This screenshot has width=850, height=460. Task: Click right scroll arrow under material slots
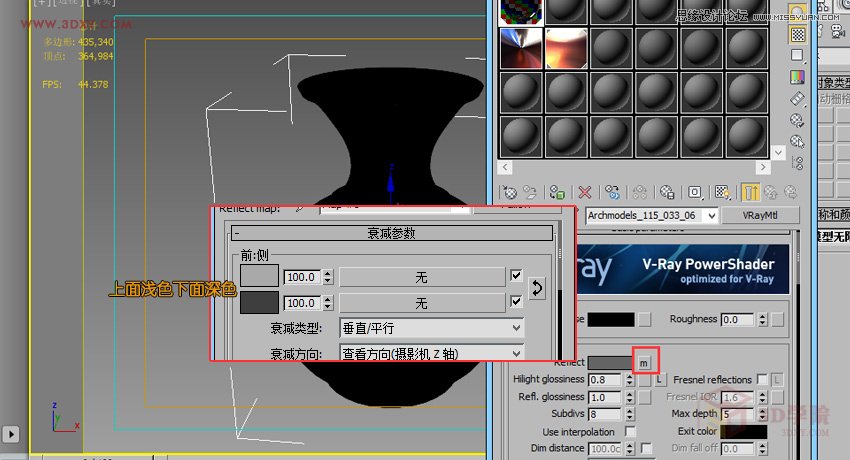[763, 167]
